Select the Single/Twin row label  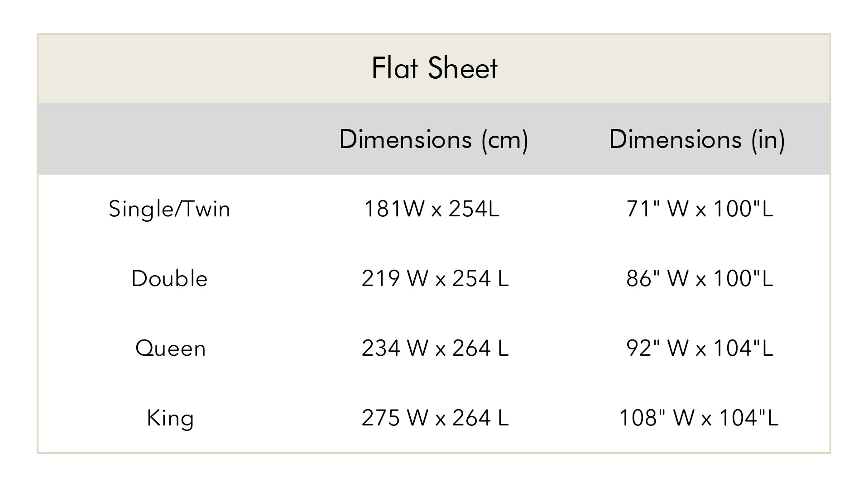(x=169, y=209)
